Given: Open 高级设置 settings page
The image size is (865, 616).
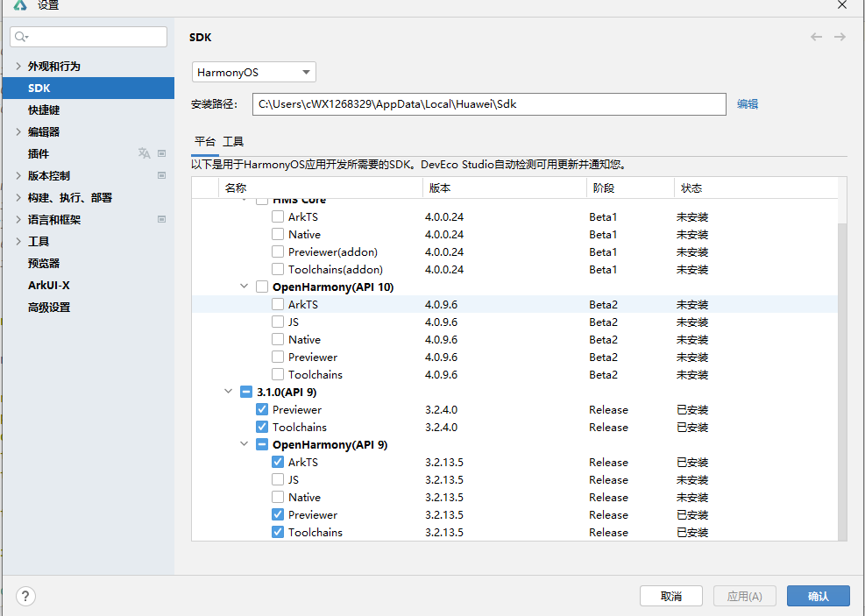Looking at the screenshot, I should click(49, 308).
